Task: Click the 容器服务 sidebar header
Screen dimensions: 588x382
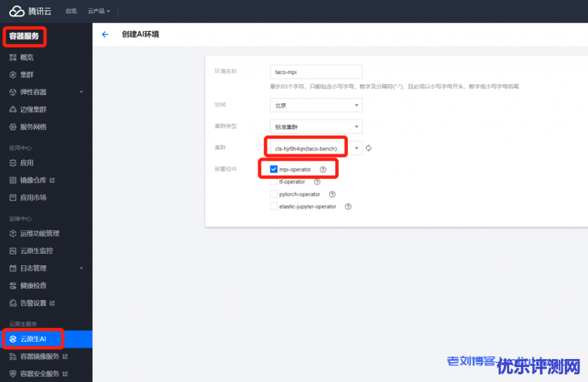Action: tap(24, 36)
